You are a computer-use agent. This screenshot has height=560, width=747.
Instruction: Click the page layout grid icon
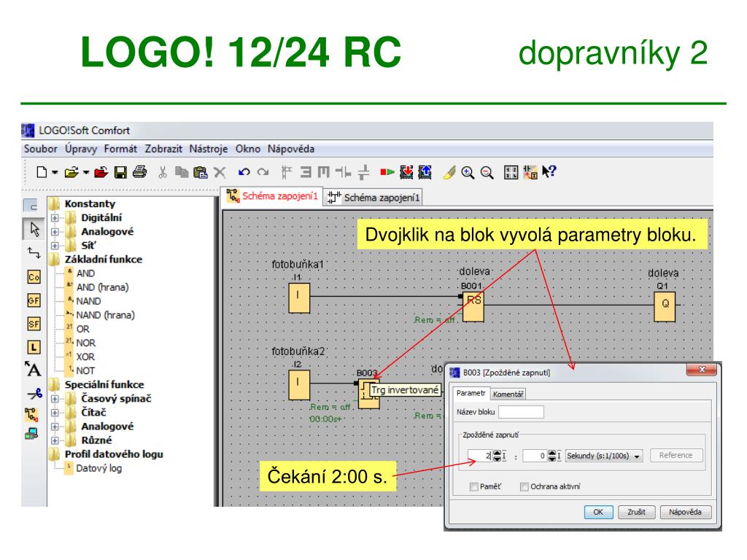pyautogui.click(x=511, y=172)
